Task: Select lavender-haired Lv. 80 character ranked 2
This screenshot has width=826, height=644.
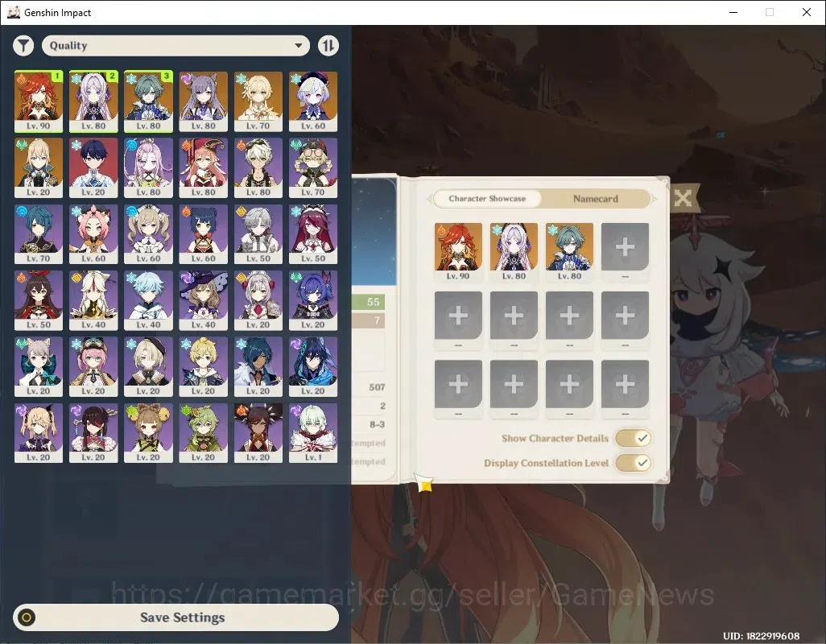Action: [93, 101]
